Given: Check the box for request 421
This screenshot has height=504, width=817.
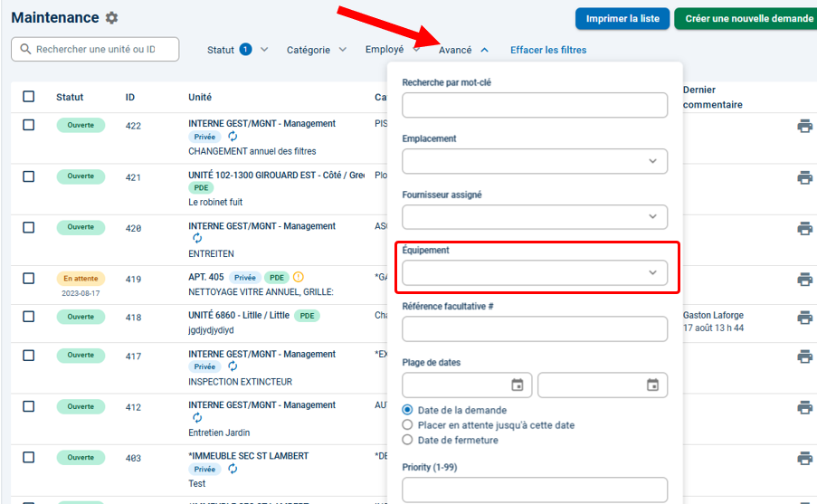Looking at the screenshot, I should 29,176.
